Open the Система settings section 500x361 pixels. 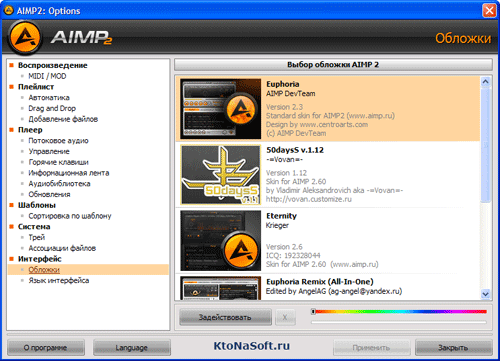tap(34, 227)
